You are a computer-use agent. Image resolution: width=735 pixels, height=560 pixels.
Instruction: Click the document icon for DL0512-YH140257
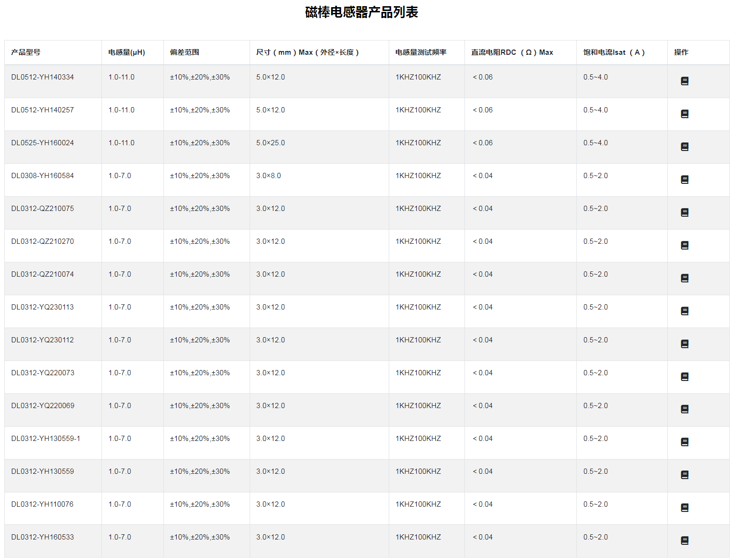tap(685, 114)
